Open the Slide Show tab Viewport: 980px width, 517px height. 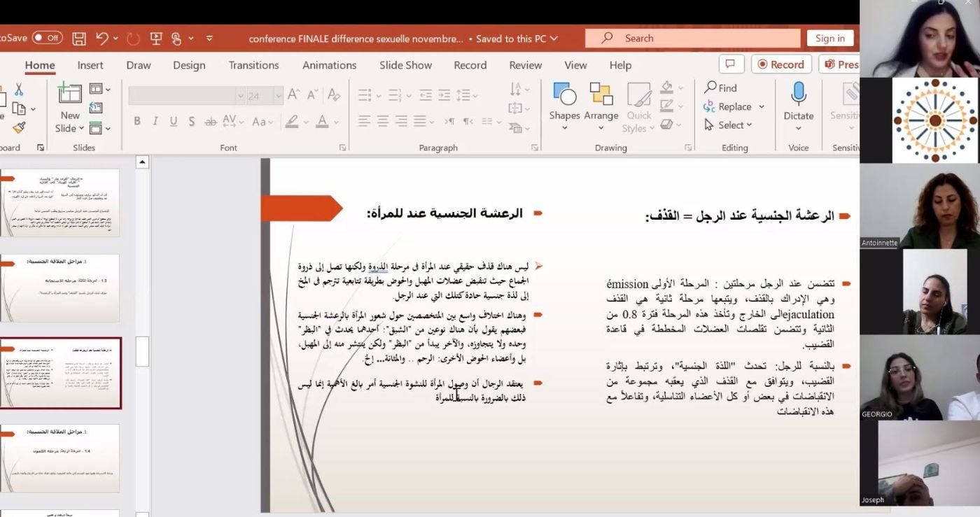pyautogui.click(x=405, y=65)
